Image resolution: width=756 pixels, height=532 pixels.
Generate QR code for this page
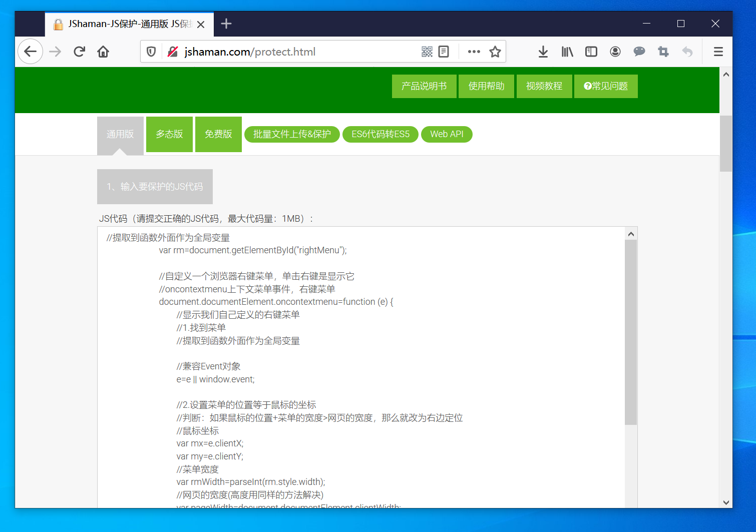point(427,52)
